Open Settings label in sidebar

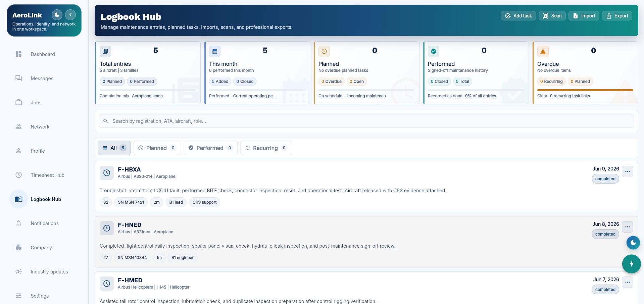pyautogui.click(x=40, y=296)
